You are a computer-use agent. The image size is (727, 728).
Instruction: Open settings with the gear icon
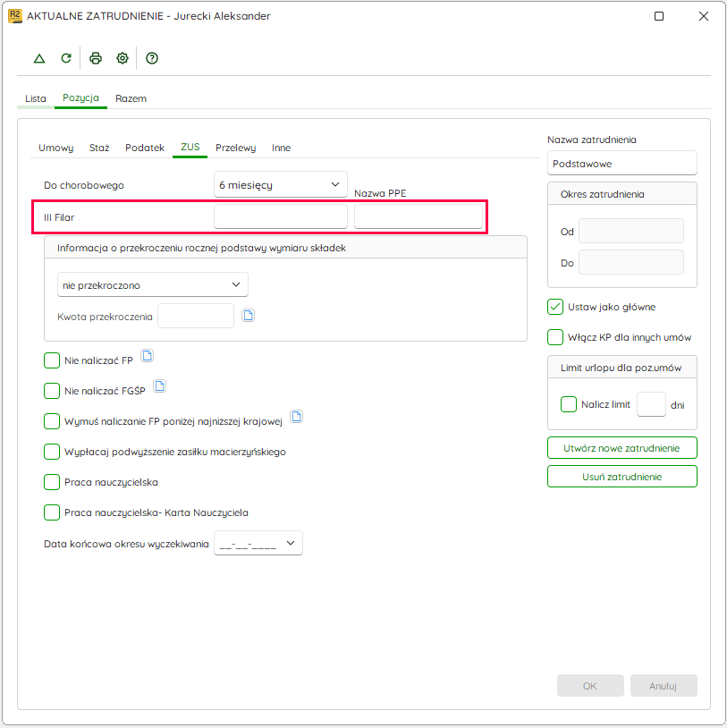pyautogui.click(x=123, y=58)
